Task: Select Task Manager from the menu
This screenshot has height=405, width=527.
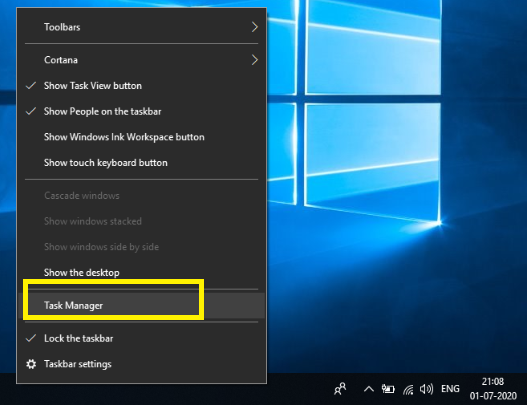Action: click(x=141, y=306)
